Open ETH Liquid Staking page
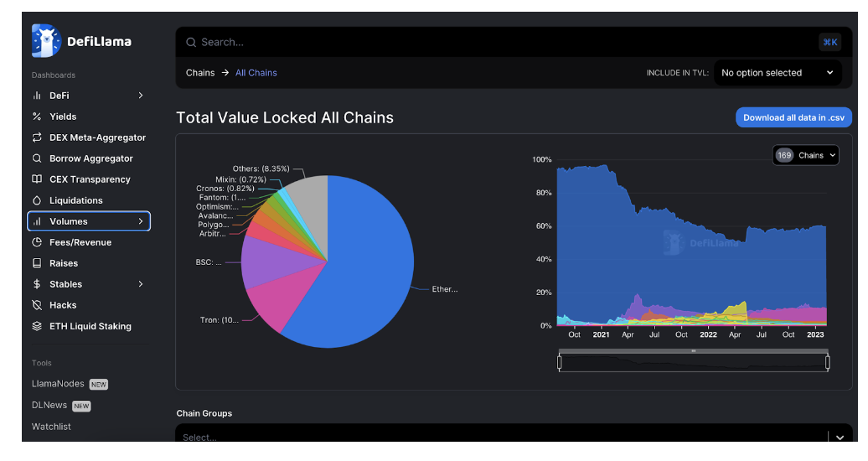The image size is (868, 461). 89,326
